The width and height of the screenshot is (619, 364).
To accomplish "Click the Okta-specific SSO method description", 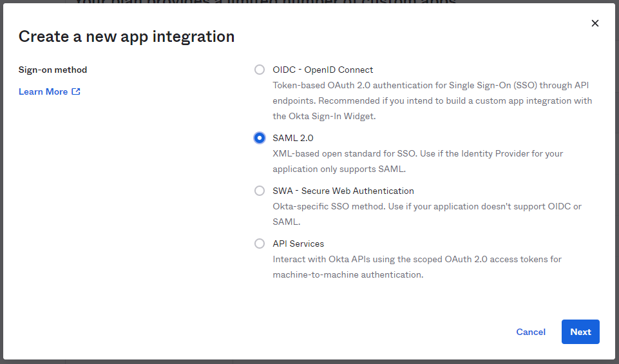I will (427, 214).
